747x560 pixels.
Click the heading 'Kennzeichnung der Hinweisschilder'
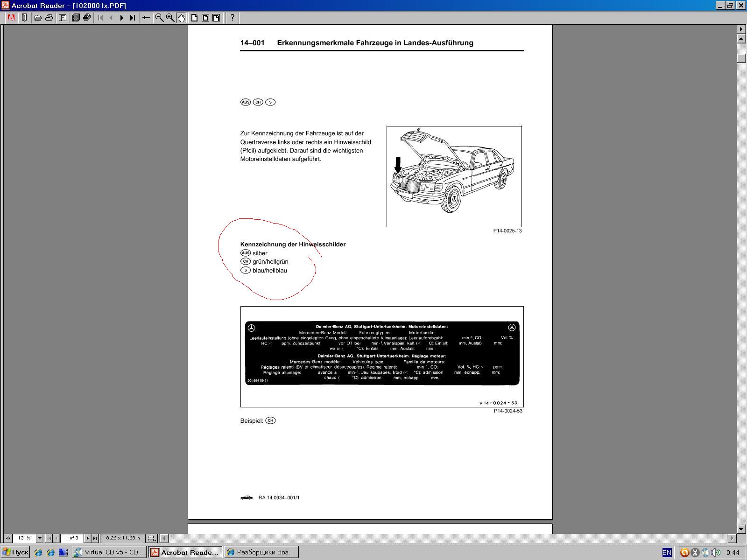coord(293,244)
